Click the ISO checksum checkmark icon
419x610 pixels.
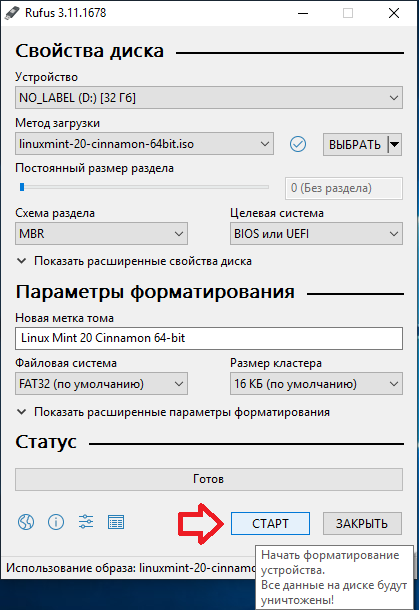coord(298,144)
